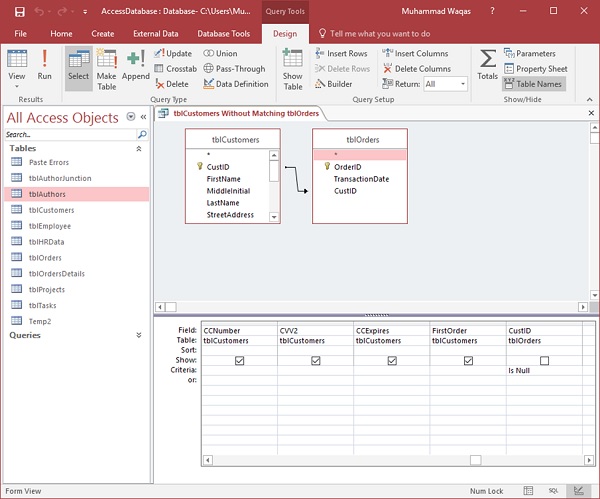Select tblOrdersDetails in the navigation pane
600x499 pixels.
click(x=57, y=273)
